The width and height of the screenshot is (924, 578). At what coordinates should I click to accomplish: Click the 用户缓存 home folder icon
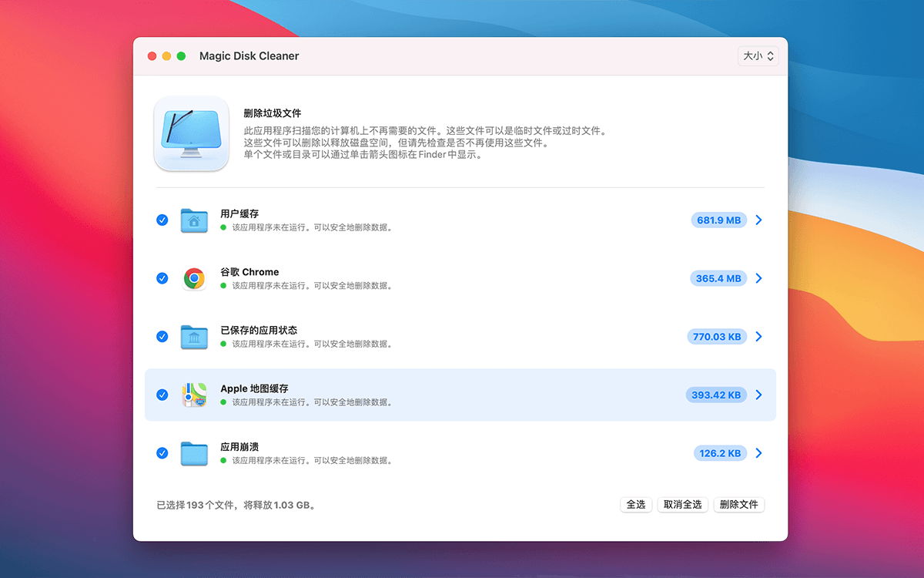pyautogui.click(x=194, y=220)
